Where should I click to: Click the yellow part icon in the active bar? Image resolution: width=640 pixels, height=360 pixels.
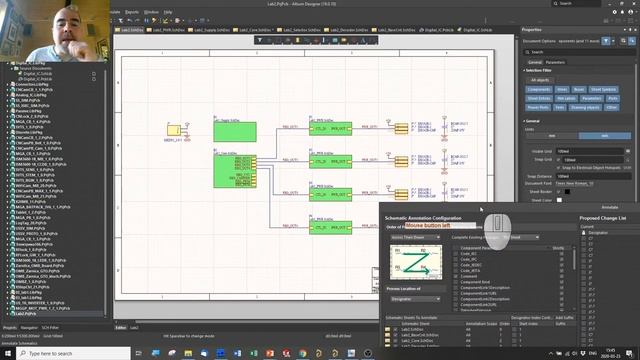(x=298, y=40)
